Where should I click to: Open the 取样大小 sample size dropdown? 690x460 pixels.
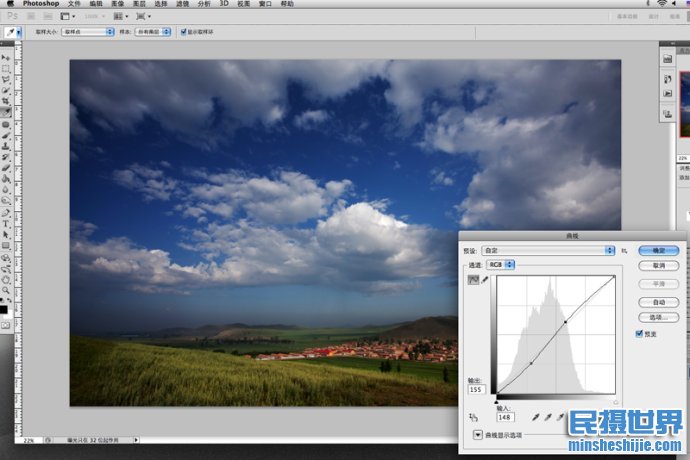click(x=88, y=32)
